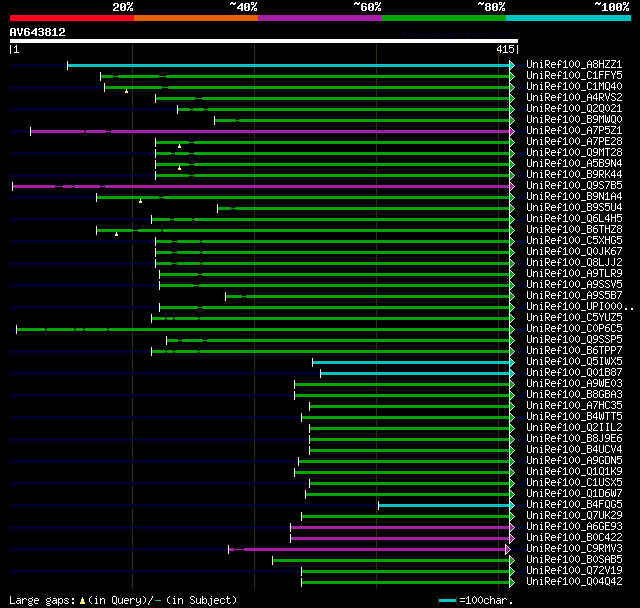Open hit UniRef100_Q2Q021
This screenshot has height=608, width=640.
pyautogui.click(x=574, y=109)
